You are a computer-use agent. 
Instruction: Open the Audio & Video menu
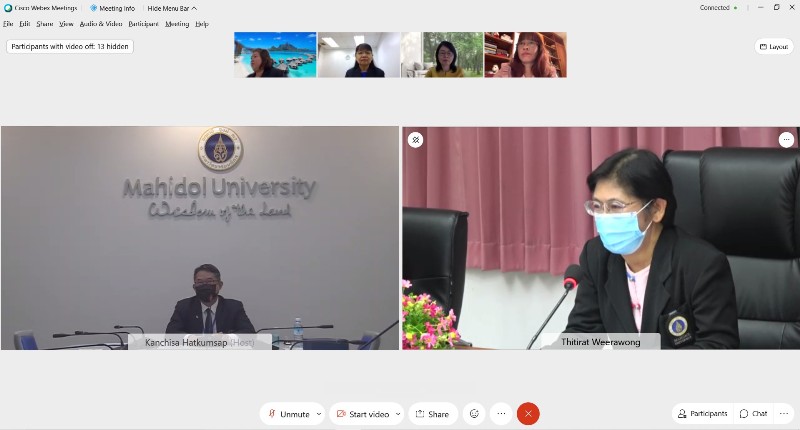click(x=101, y=23)
